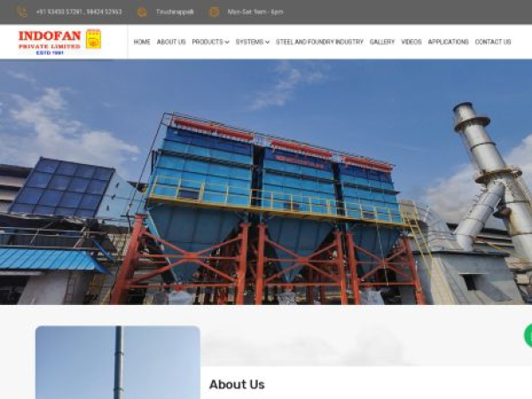The image size is (532, 399).
Task: Open the Home menu item
Action: (x=142, y=42)
